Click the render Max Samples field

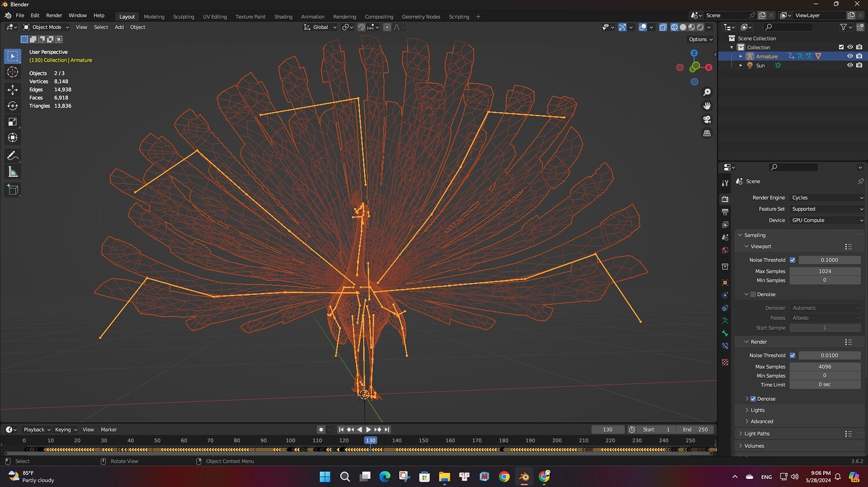[x=825, y=367]
